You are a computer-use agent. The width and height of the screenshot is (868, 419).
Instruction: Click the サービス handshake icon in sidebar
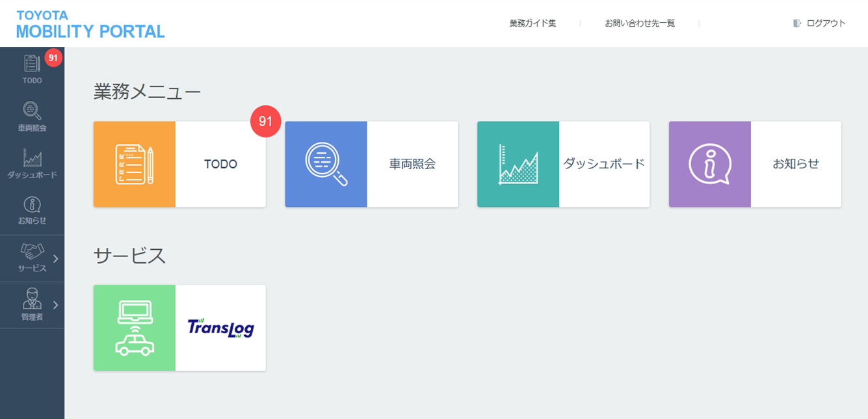(x=32, y=251)
